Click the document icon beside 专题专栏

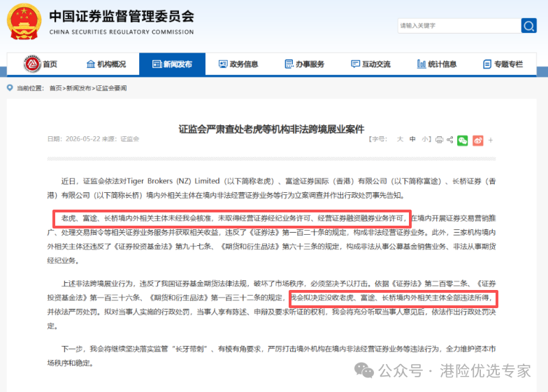[x=486, y=64]
